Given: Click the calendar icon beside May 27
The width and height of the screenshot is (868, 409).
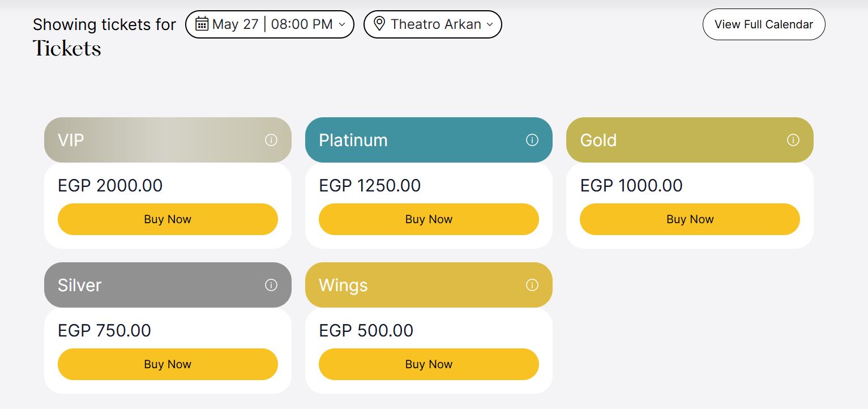Looking at the screenshot, I should tap(202, 24).
